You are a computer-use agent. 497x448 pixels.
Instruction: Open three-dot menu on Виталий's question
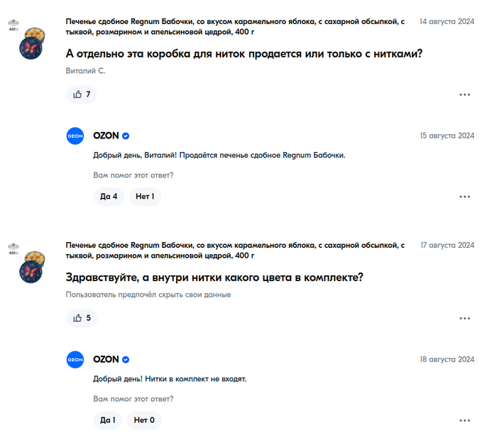[x=464, y=94]
